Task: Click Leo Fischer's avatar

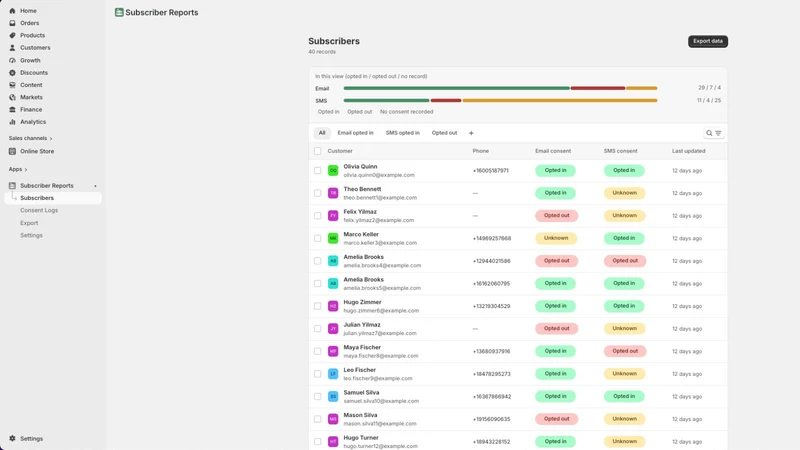Action: click(333, 374)
